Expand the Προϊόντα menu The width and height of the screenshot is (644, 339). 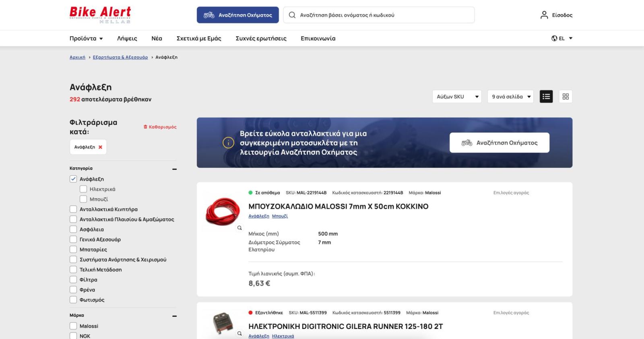click(86, 38)
